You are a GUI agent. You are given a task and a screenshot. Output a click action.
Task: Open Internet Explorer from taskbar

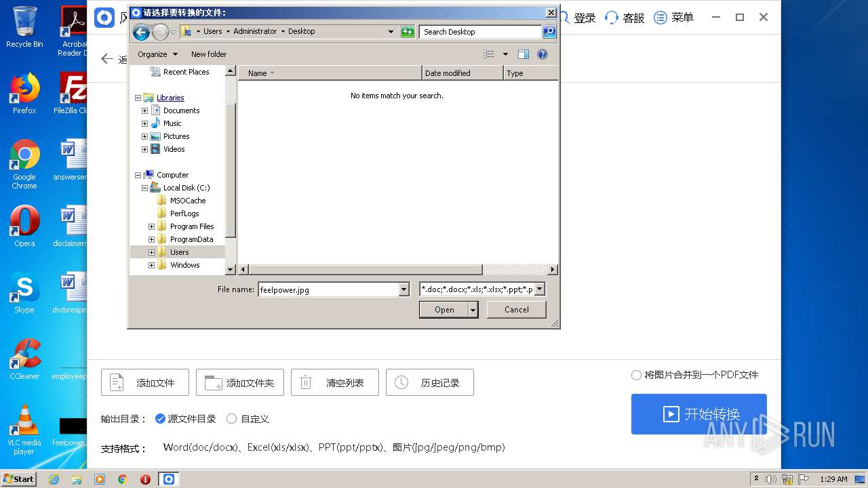point(54,479)
